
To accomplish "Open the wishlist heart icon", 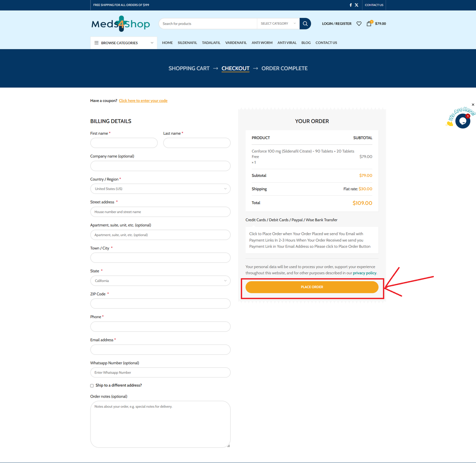I will 359,24.
